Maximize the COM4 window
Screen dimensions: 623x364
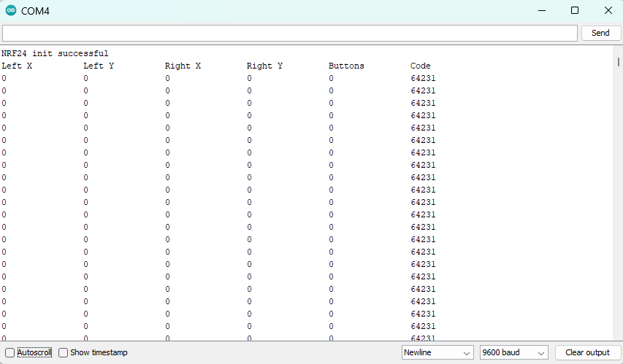coord(575,11)
